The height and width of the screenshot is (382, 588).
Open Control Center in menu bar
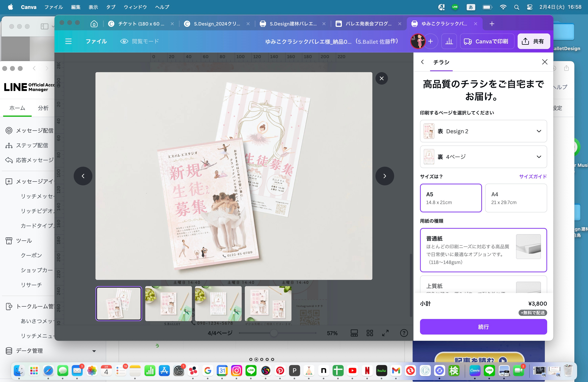[529, 7]
